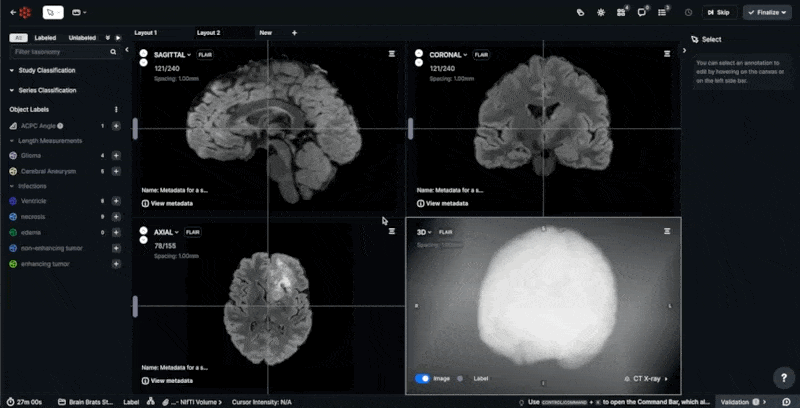Select the Label radio option in 3D view
Screen dimensions: 800x408
coord(460,379)
